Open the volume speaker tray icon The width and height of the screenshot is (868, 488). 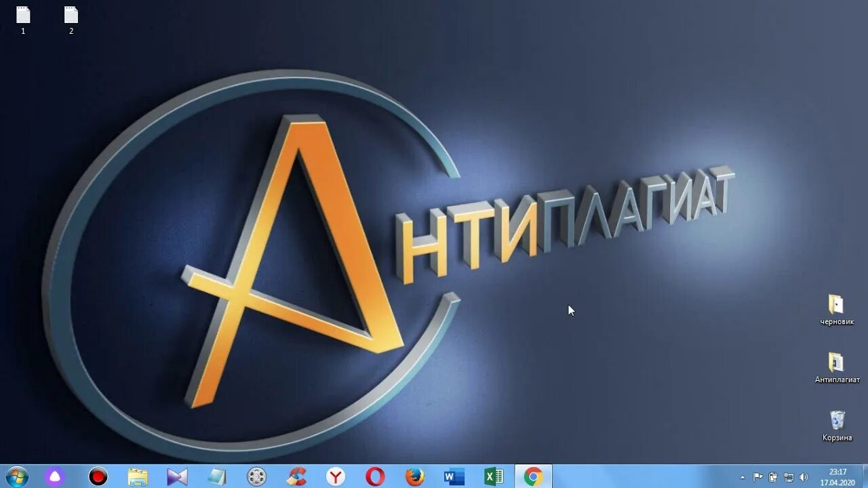tap(804, 477)
